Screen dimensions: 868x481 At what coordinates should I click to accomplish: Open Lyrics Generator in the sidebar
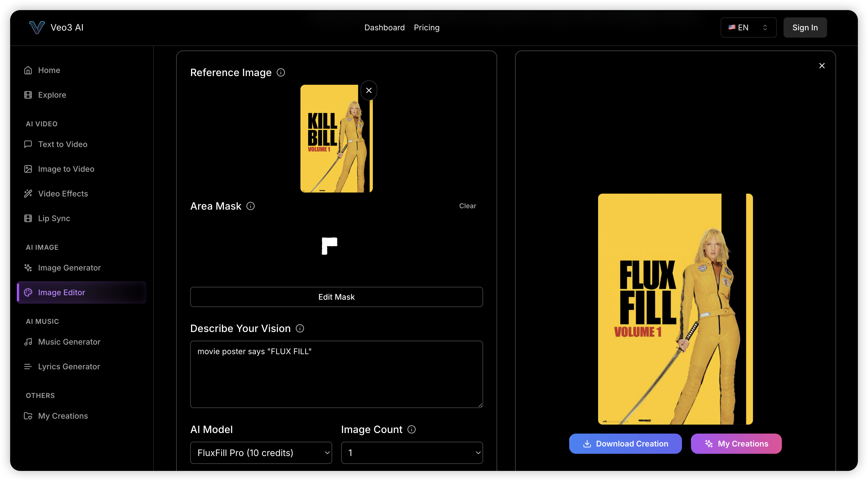[x=82, y=367]
